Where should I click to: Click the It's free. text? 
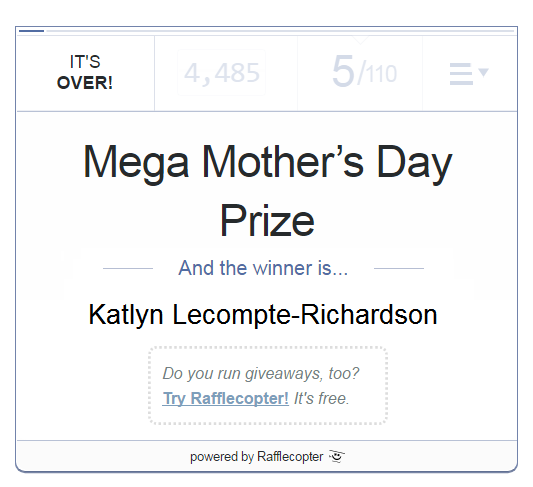tap(322, 398)
